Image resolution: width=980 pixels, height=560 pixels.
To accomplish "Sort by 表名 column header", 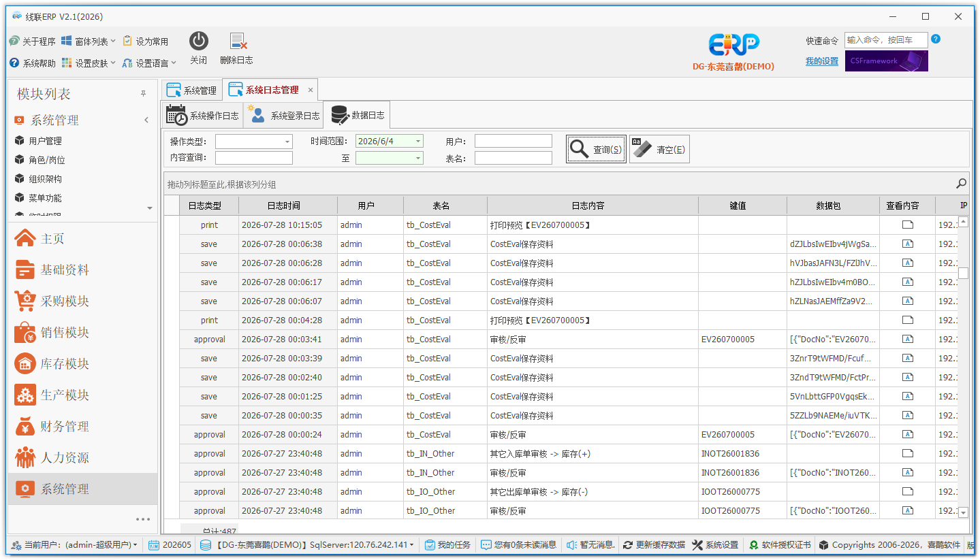I will point(445,205).
